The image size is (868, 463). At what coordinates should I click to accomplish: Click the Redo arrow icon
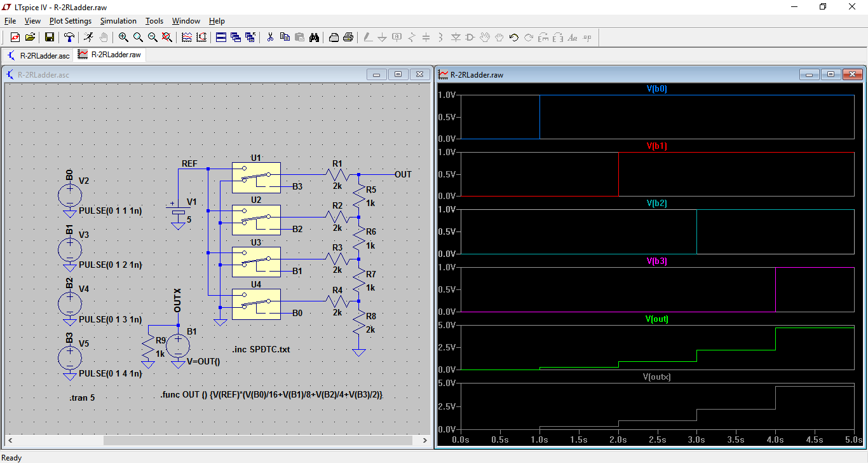529,38
